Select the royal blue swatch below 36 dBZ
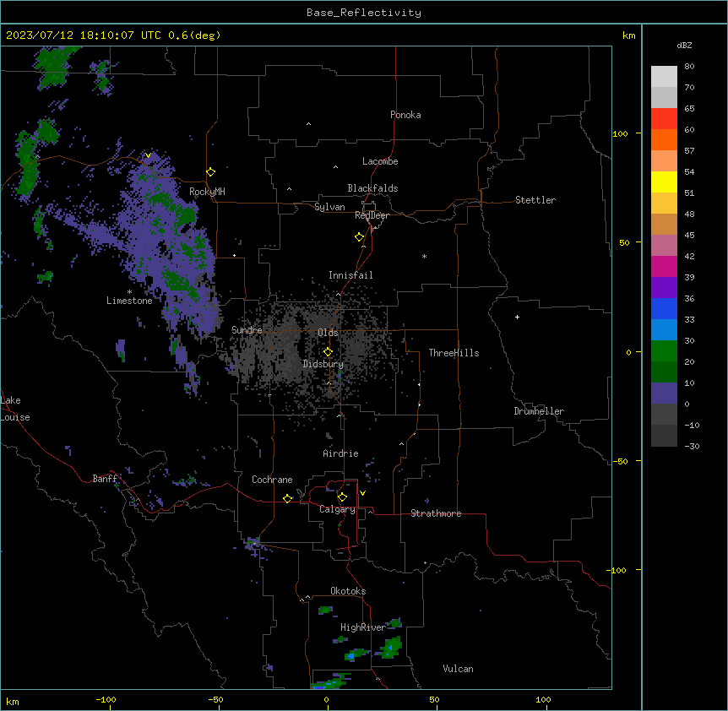The height and width of the screenshot is (711, 728). click(664, 308)
